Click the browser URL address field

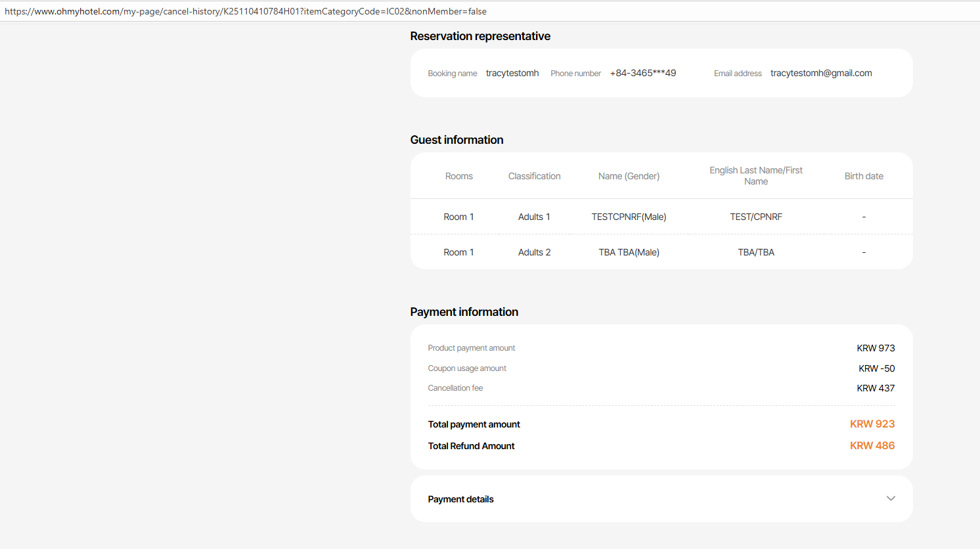point(246,11)
